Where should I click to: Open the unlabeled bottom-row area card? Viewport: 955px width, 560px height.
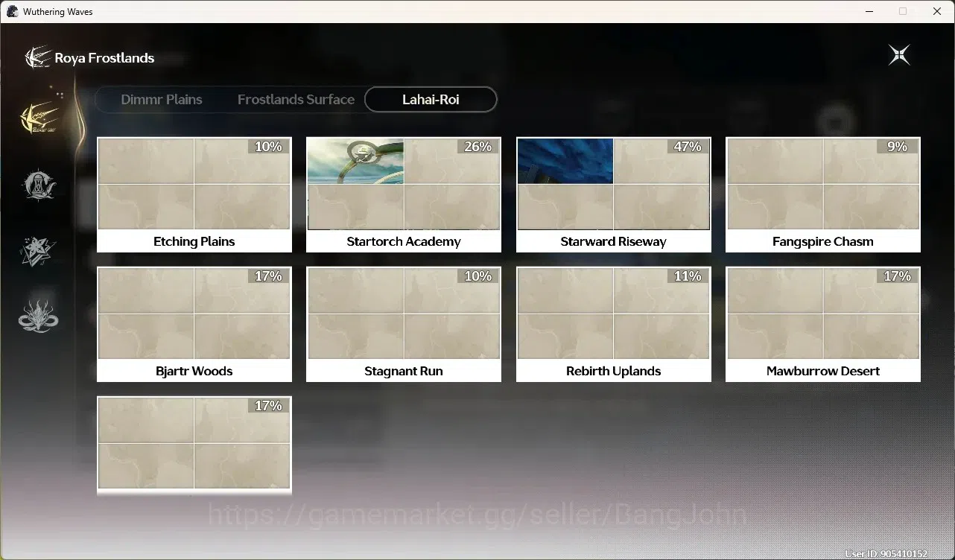(x=194, y=445)
